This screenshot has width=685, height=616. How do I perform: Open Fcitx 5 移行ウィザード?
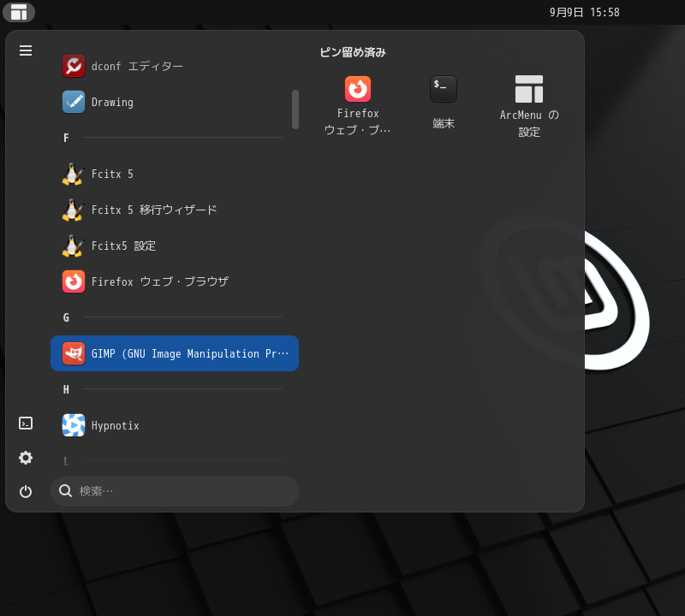[x=175, y=210]
